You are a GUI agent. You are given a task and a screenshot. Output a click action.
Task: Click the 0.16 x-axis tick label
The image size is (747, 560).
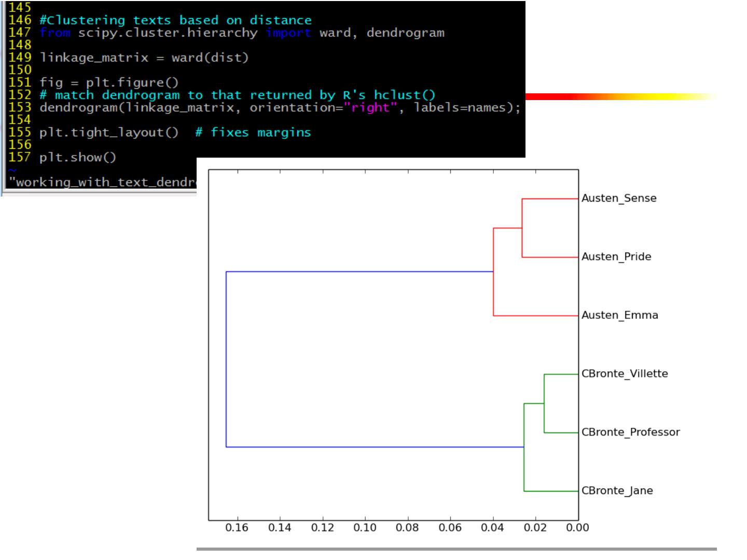pos(237,528)
